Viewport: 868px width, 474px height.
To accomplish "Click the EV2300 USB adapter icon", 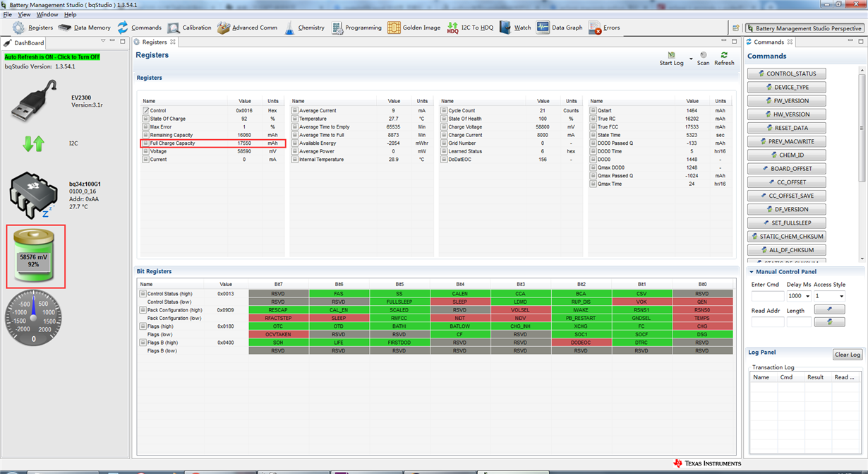I will tap(33, 100).
